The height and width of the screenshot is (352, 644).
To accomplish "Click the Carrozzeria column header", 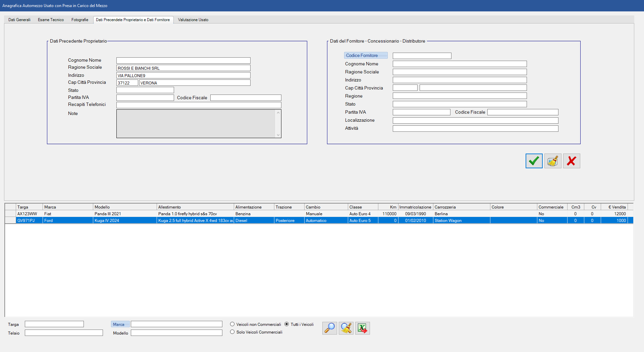I will 462,207.
